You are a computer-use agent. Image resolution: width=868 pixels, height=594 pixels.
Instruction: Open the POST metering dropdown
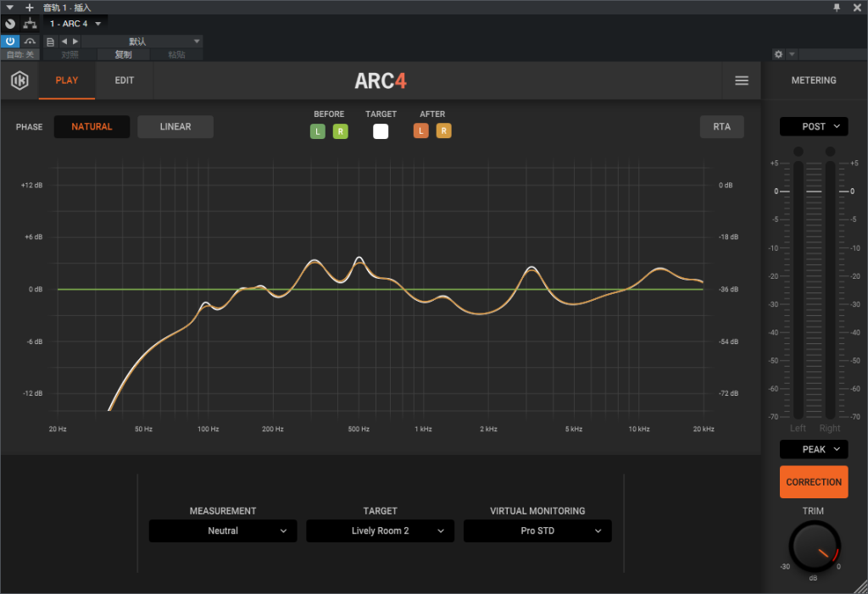[813, 127]
